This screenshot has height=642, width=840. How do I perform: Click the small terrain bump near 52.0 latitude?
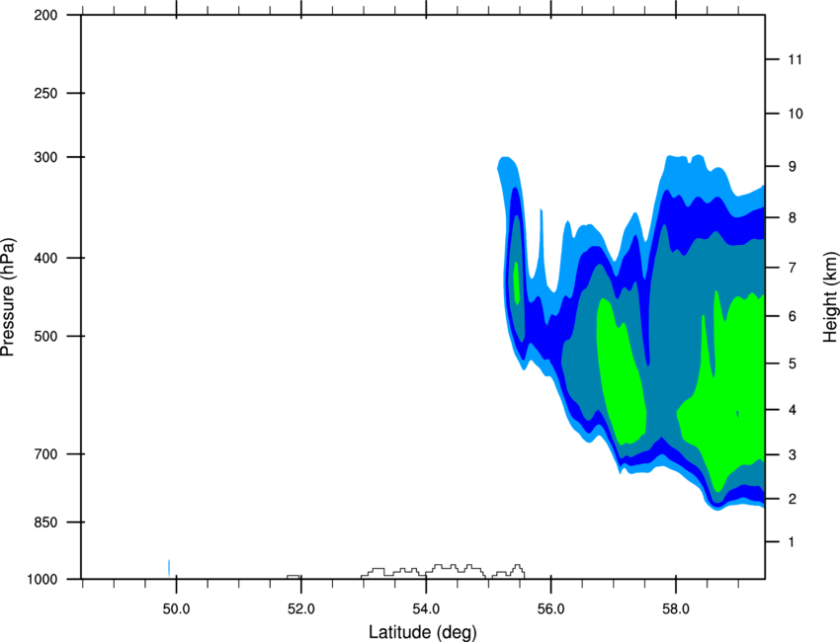click(x=294, y=577)
